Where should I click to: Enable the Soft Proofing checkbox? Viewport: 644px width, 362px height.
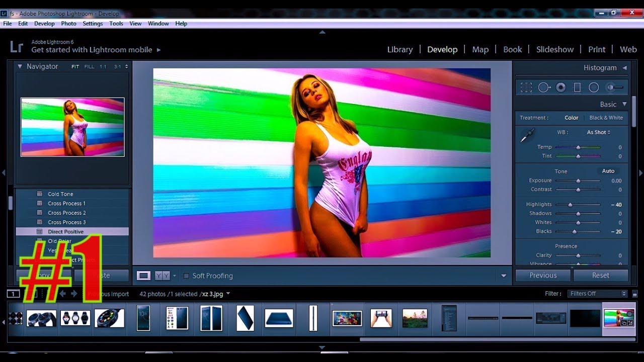186,276
